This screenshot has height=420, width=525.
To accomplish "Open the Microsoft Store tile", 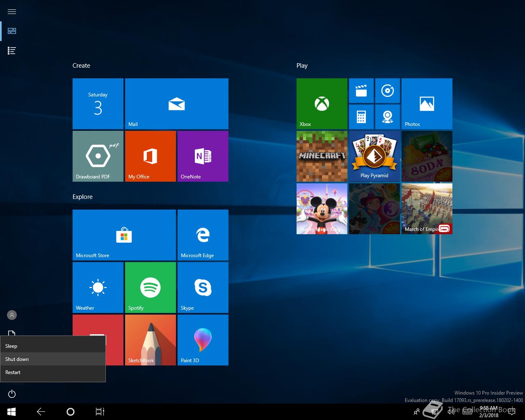I will (x=124, y=235).
